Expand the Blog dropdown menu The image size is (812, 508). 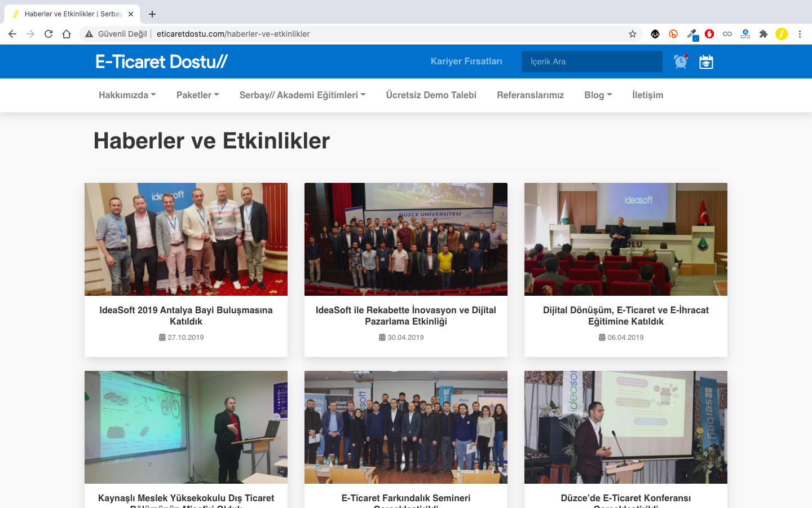tap(598, 95)
